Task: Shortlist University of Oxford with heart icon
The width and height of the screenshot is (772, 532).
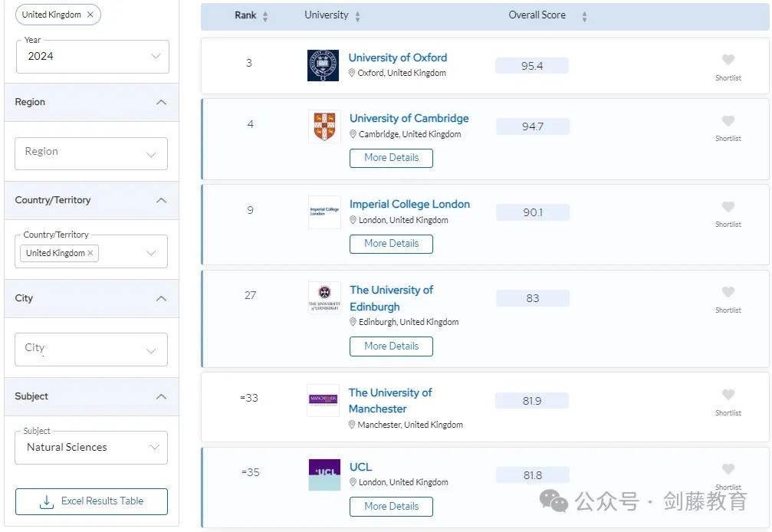Action: (728, 60)
